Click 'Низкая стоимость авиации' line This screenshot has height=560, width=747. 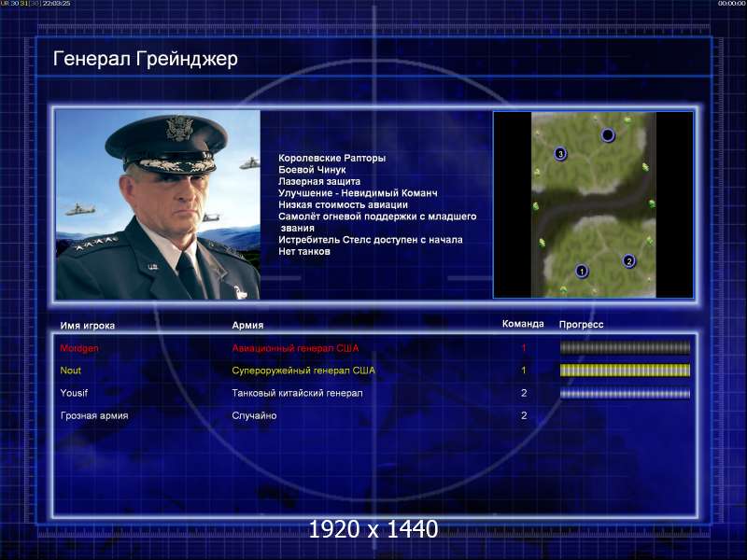(x=343, y=204)
